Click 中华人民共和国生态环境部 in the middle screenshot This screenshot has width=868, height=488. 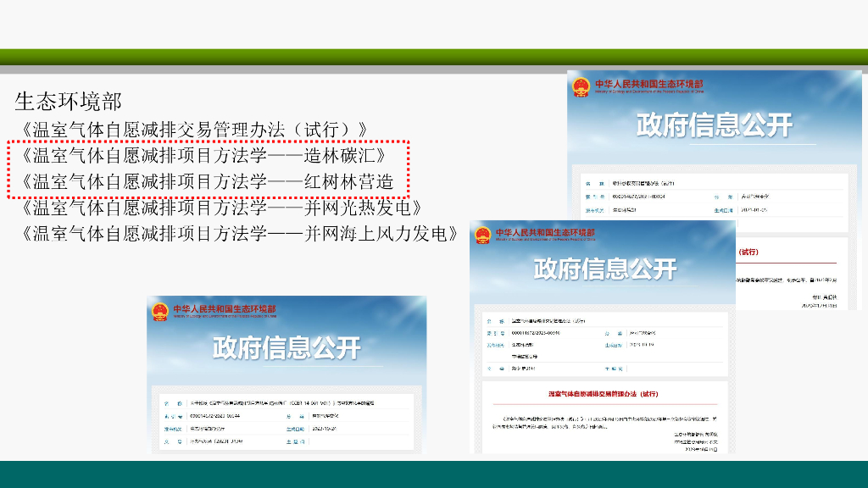coord(545,232)
